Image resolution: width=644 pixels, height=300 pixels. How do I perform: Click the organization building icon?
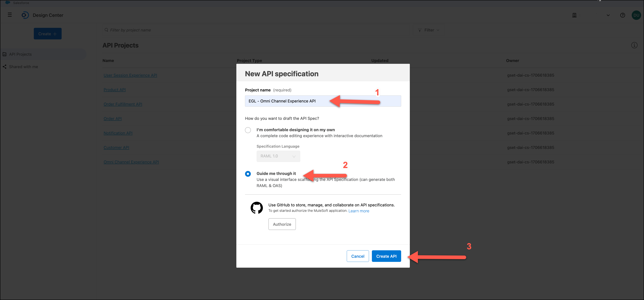point(574,15)
